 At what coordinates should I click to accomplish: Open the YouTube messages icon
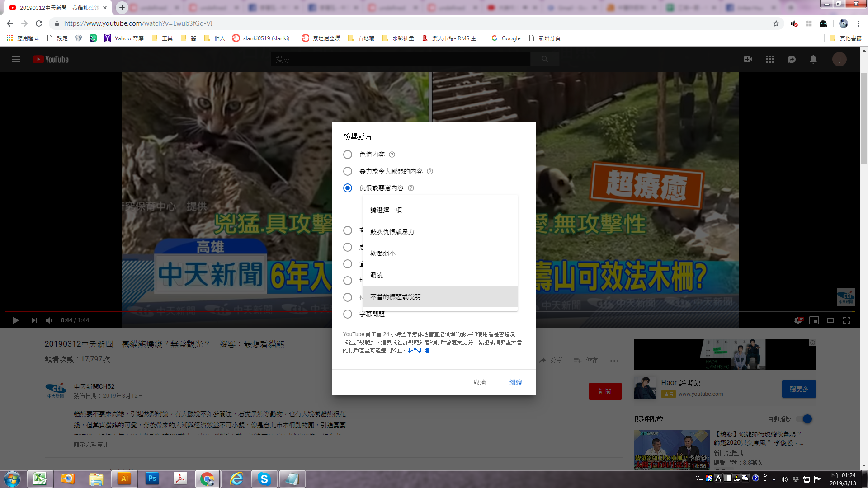click(x=792, y=59)
